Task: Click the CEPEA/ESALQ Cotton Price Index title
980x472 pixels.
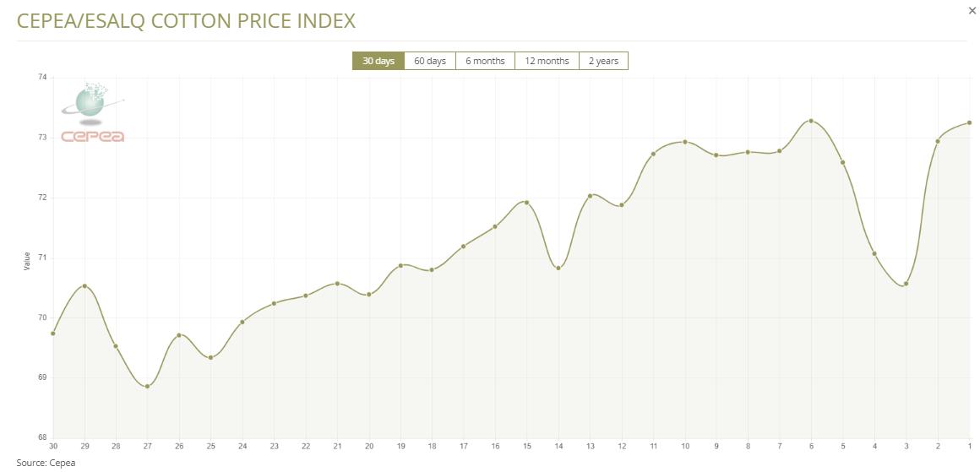Action: tap(186, 21)
